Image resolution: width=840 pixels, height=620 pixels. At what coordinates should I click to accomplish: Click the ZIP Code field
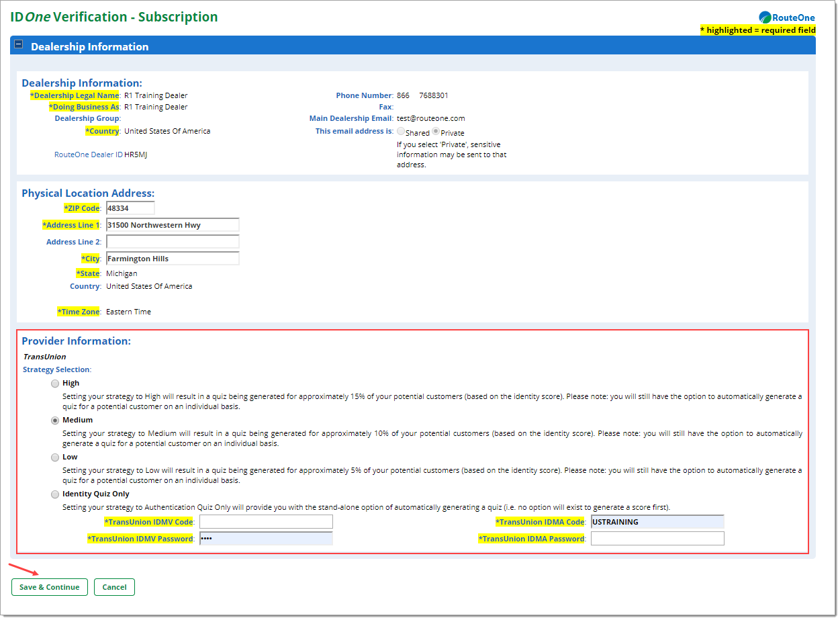tap(130, 208)
